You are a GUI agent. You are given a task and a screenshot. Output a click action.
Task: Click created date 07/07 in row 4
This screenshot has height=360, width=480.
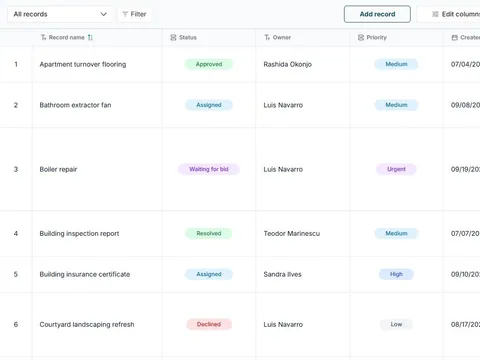tap(465, 233)
